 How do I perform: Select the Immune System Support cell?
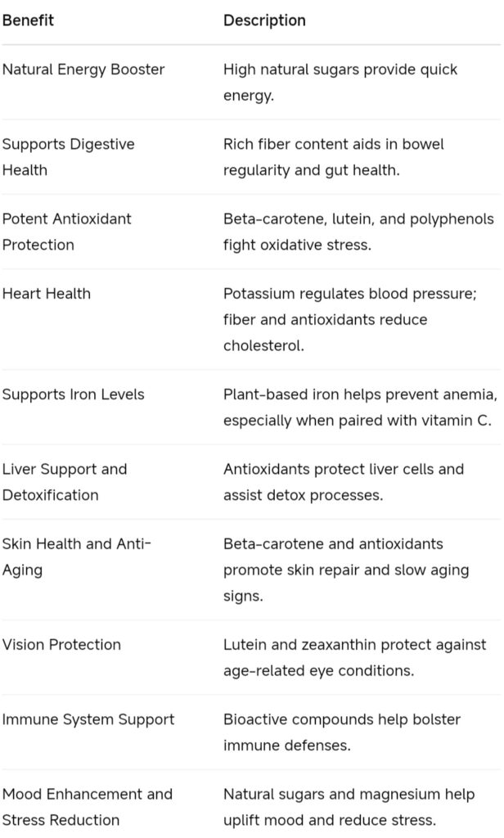pyautogui.click(x=88, y=719)
